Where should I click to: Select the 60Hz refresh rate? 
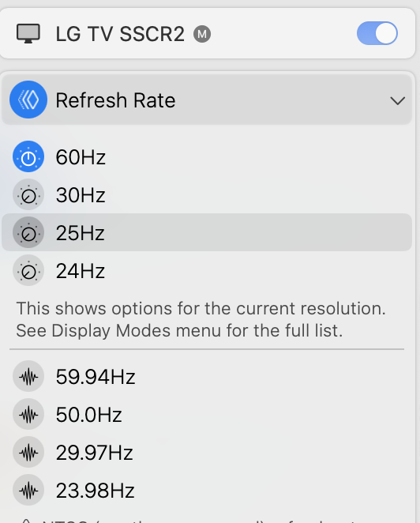[x=207, y=156]
